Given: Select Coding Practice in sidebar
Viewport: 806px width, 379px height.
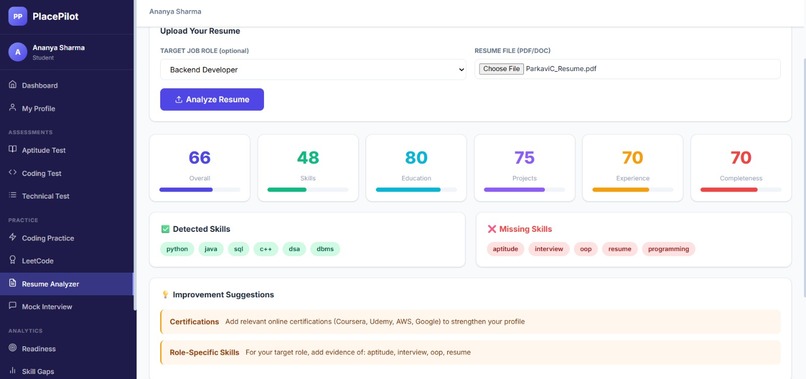Looking at the screenshot, I should pyautogui.click(x=67, y=238).
